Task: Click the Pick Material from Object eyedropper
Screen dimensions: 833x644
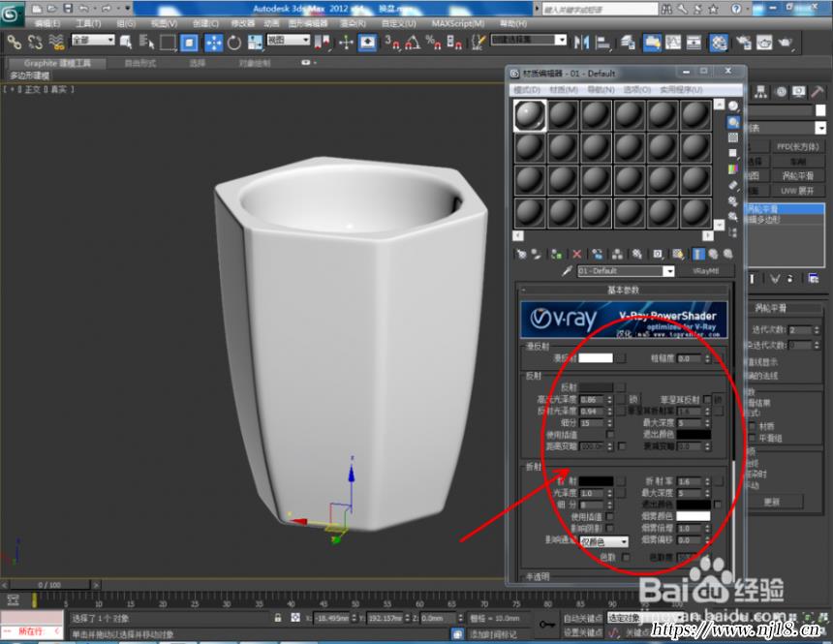Action: [567, 271]
